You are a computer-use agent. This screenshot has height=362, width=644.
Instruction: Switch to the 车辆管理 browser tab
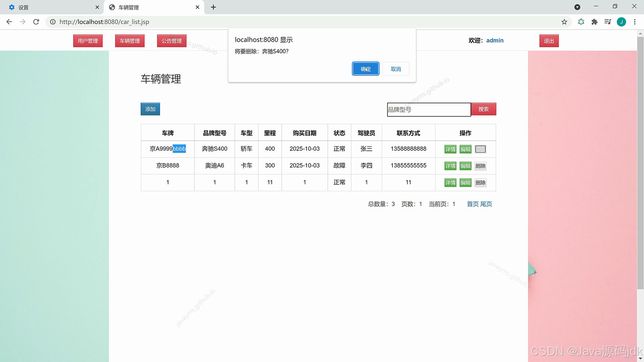click(x=154, y=7)
